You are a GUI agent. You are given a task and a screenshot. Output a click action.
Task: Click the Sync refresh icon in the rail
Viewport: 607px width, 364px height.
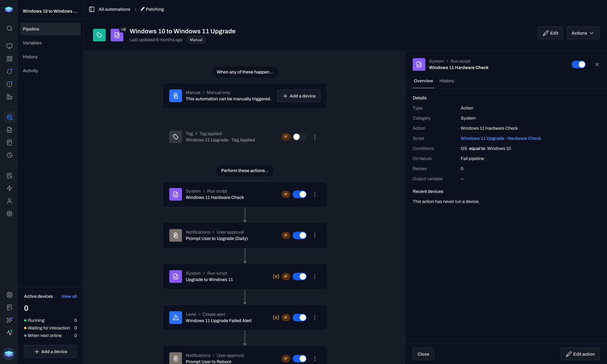pyautogui.click(x=9, y=71)
